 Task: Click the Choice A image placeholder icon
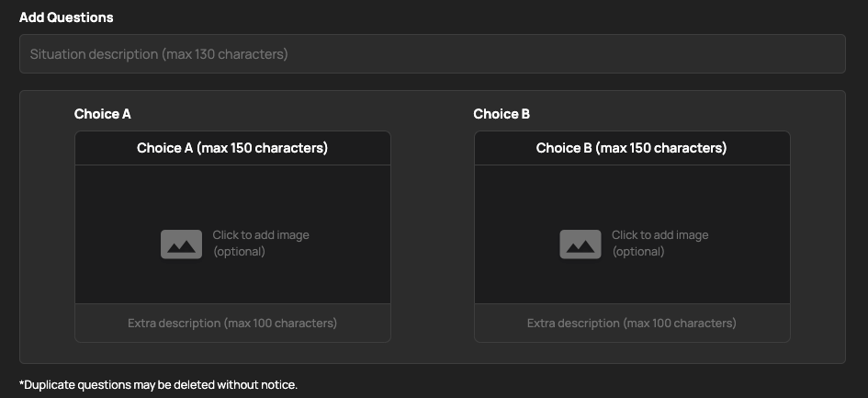pos(181,244)
